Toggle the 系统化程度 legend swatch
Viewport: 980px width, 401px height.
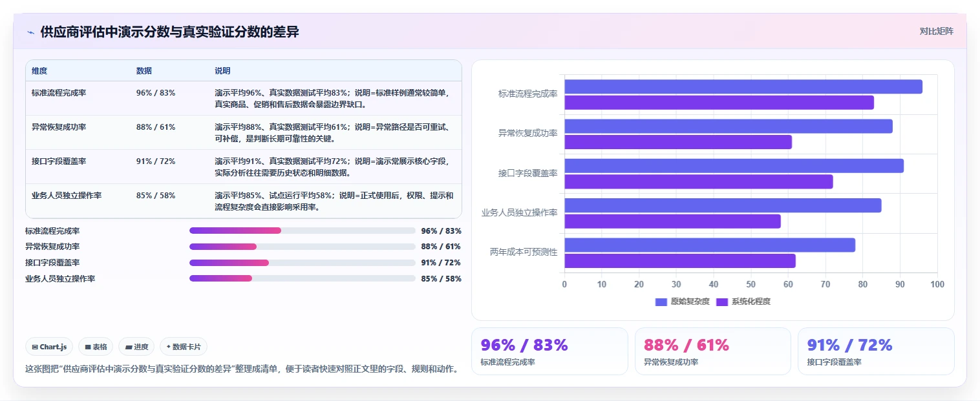coord(722,302)
